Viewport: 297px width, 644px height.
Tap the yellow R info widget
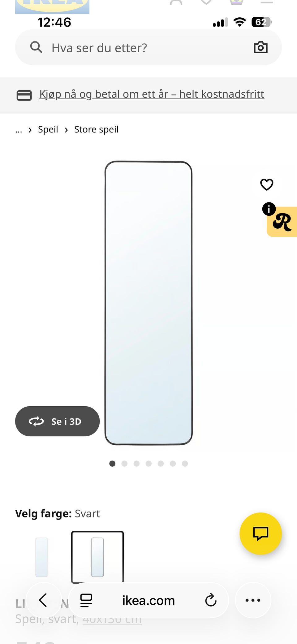tap(282, 222)
